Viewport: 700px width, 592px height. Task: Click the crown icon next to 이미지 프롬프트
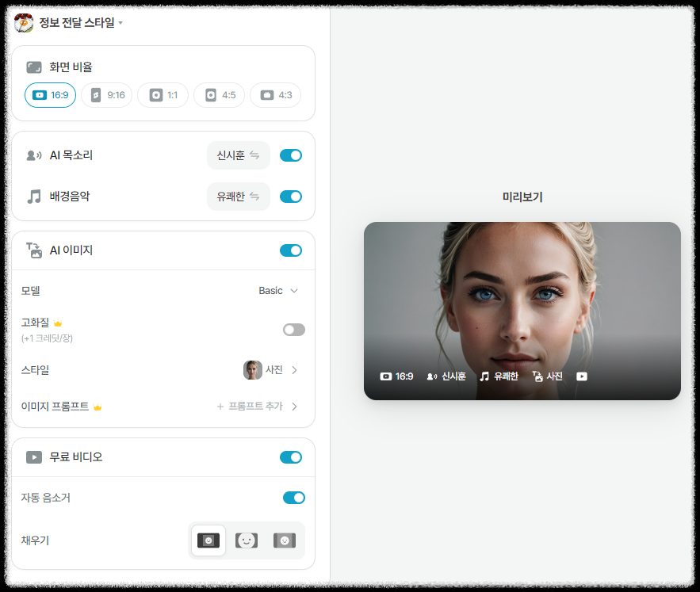98,407
